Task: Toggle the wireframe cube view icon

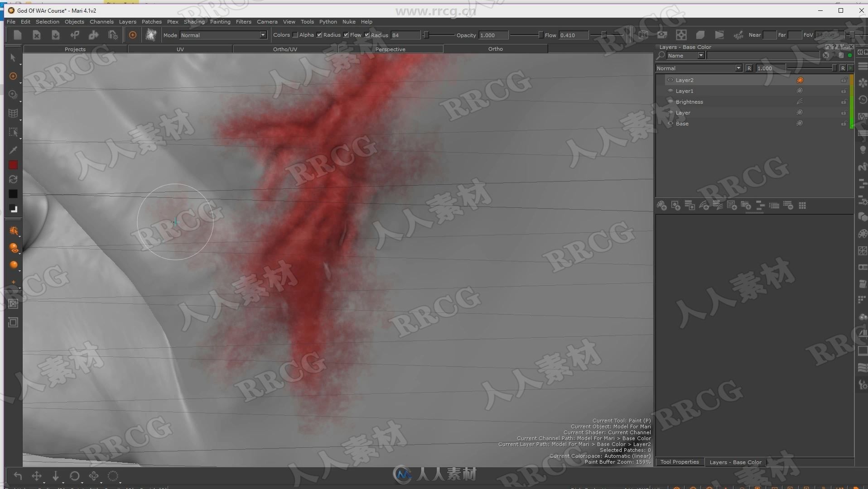Action: [x=643, y=35]
